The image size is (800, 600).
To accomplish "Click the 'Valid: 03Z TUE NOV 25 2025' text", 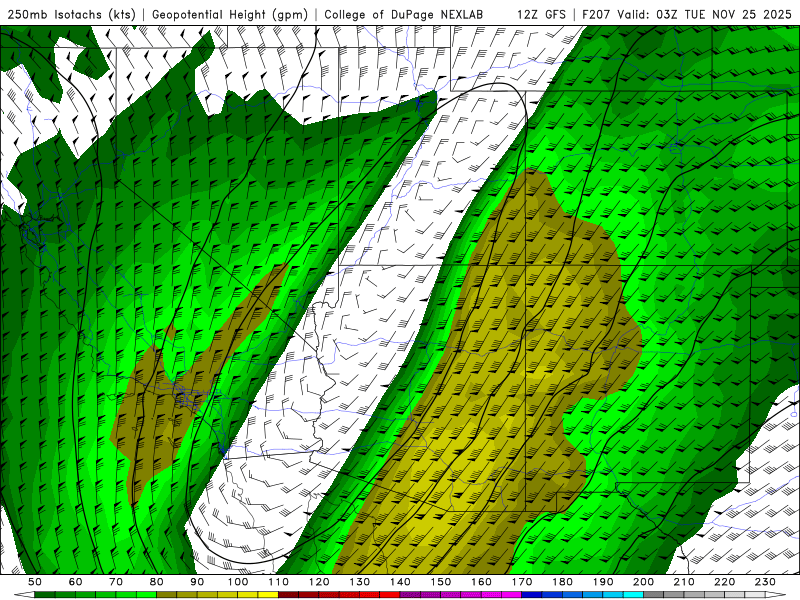I will 704,14.
